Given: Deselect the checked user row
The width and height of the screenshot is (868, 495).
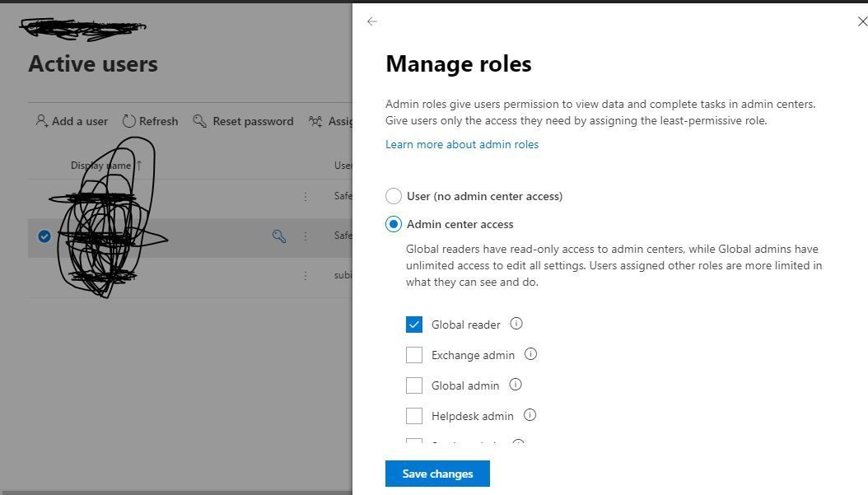Looking at the screenshot, I should (44, 236).
